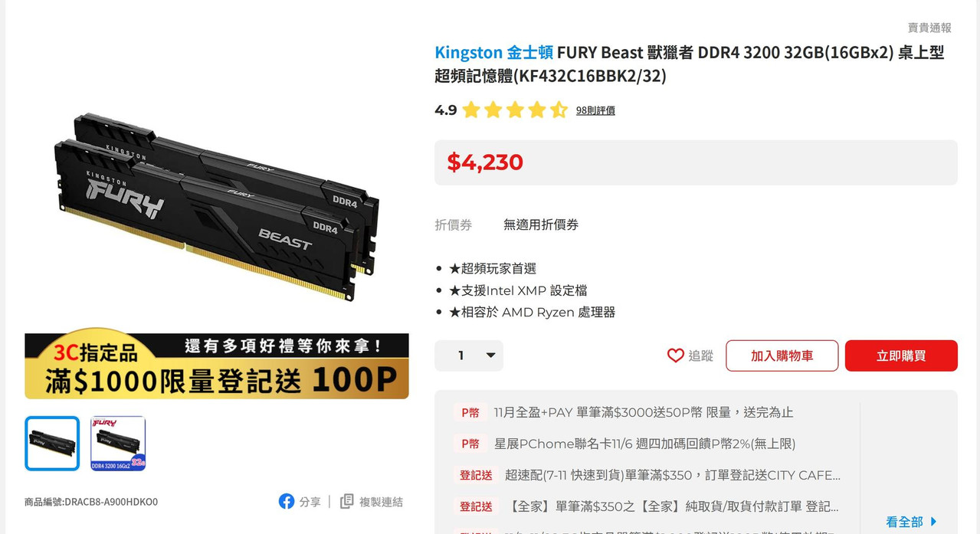Viewport: 980px width, 534px height.
Task: Open the quantity dropdown showing 1
Action: coord(469,355)
